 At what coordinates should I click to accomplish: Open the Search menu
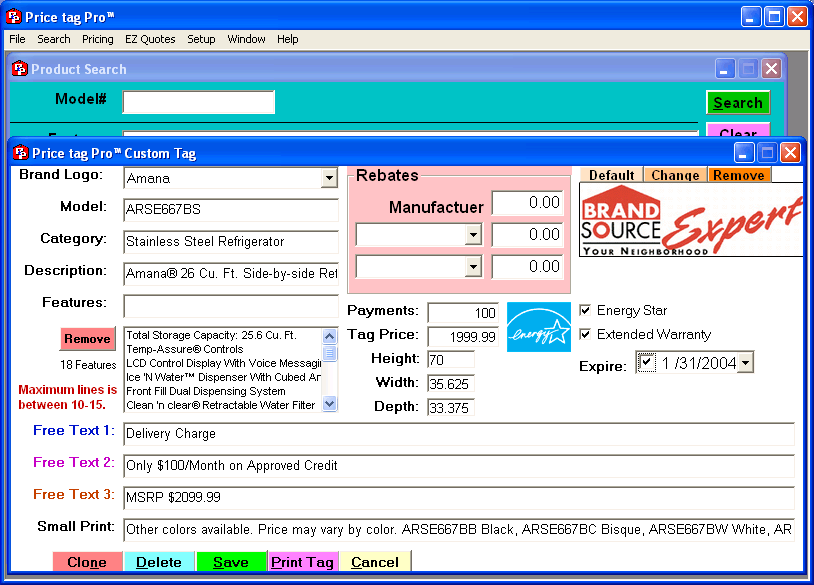53,39
